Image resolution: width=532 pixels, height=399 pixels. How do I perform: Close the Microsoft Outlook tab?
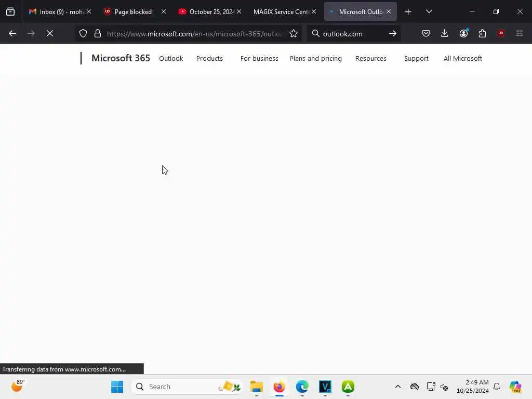389,11
